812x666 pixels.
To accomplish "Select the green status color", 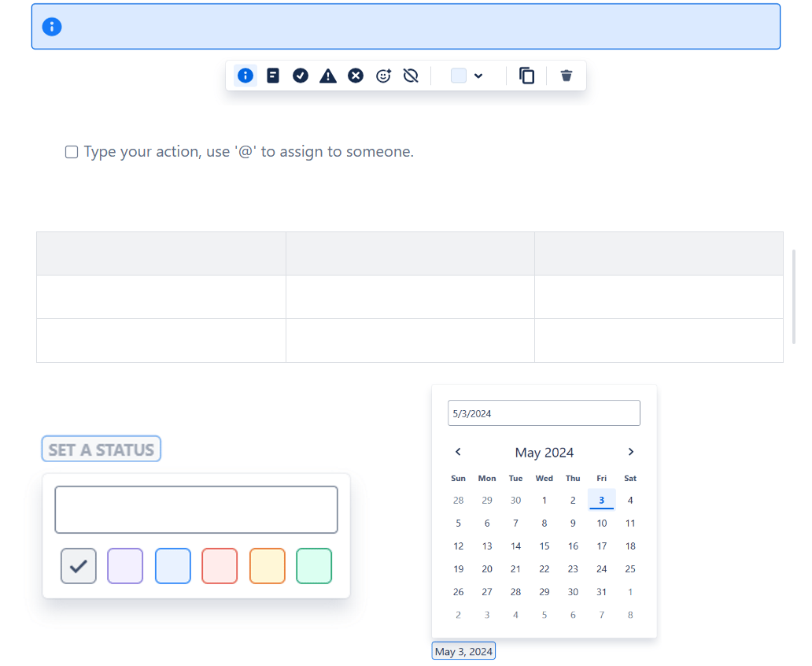I will click(x=314, y=566).
